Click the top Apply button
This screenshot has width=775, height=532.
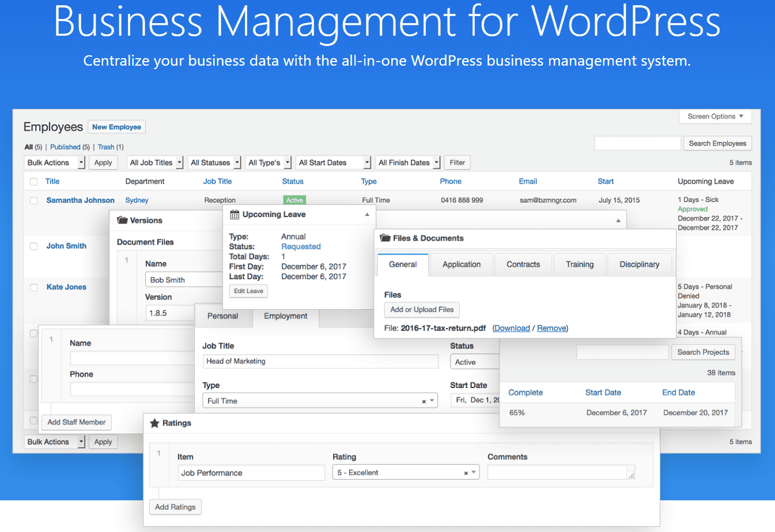click(x=103, y=163)
